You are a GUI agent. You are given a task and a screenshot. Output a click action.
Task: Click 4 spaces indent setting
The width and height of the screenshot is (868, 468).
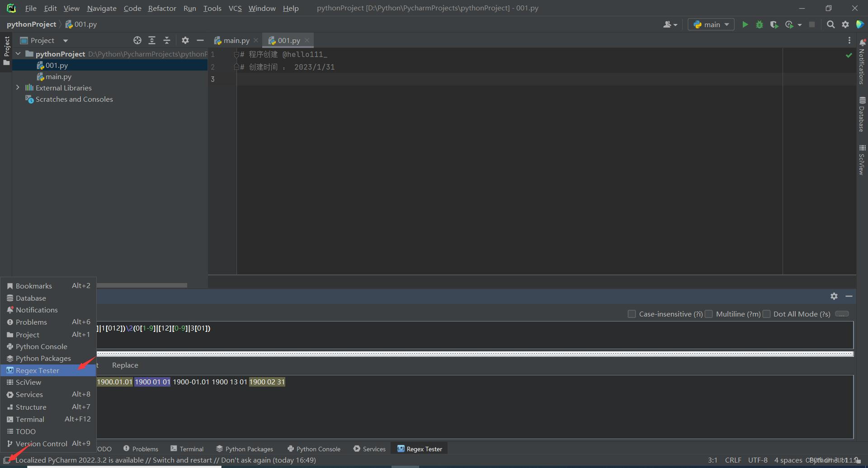(x=788, y=460)
